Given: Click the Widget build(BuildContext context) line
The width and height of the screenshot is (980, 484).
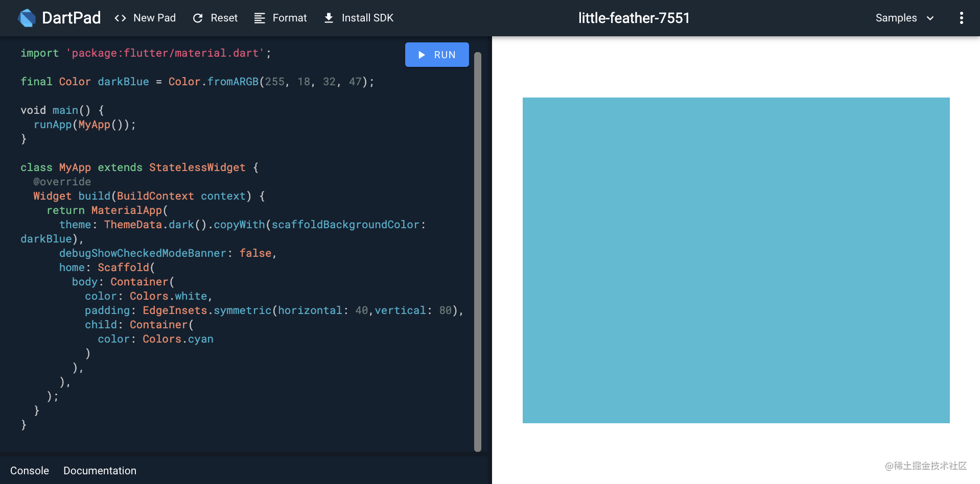Looking at the screenshot, I should point(149,196).
